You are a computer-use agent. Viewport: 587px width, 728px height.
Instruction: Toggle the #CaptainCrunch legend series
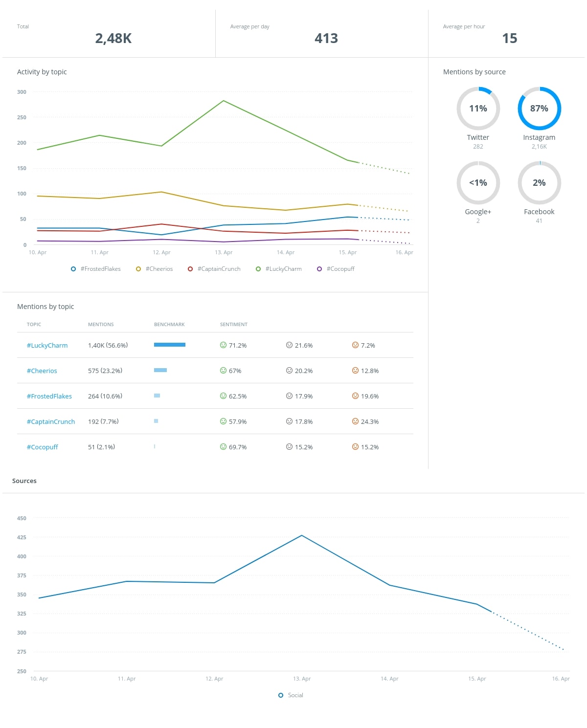214,269
